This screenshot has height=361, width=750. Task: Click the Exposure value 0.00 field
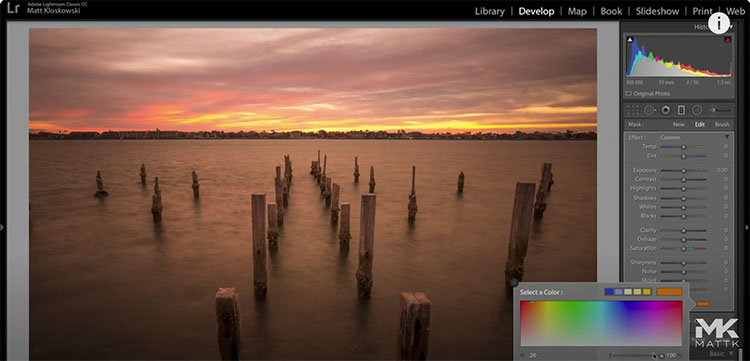coord(722,170)
